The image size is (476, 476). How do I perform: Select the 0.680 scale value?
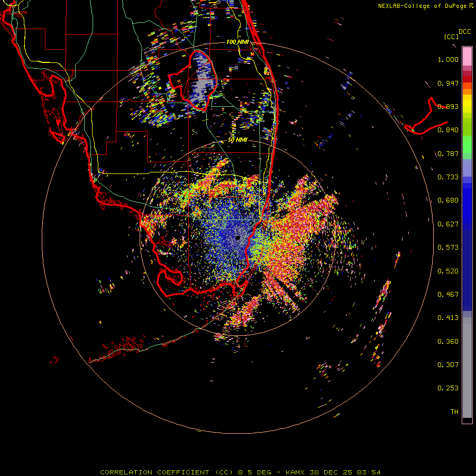(448, 200)
